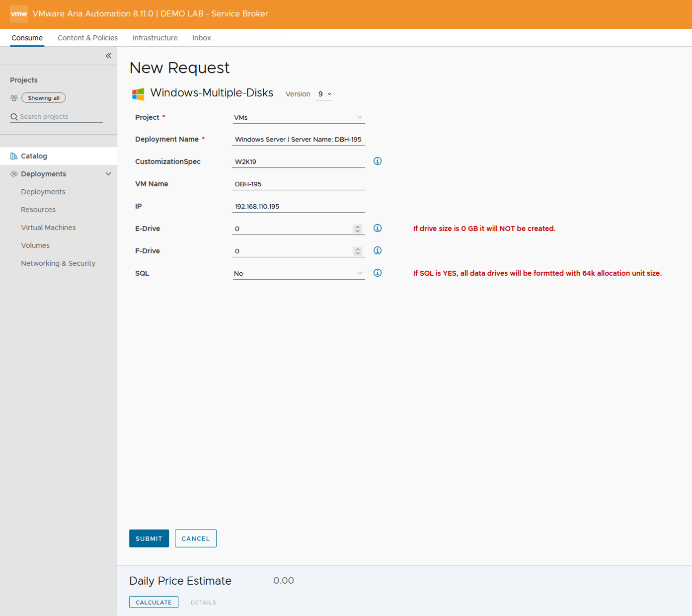Open the Infrastructure tab
Viewport: 692px width, 616px height.
[155, 38]
